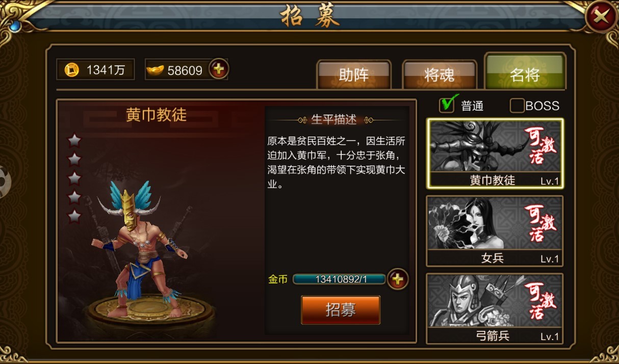Select the 女兵 hero card
The height and width of the screenshot is (364, 619).
495,231
